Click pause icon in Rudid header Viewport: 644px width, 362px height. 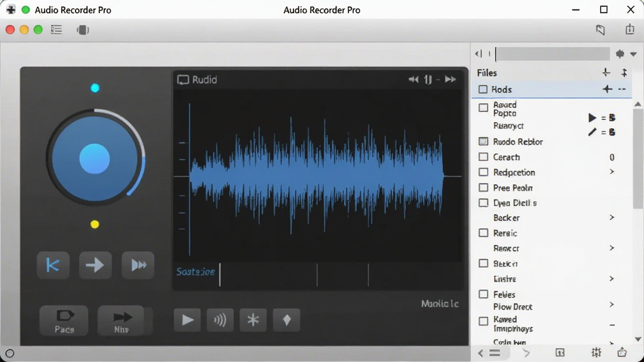[x=428, y=79]
